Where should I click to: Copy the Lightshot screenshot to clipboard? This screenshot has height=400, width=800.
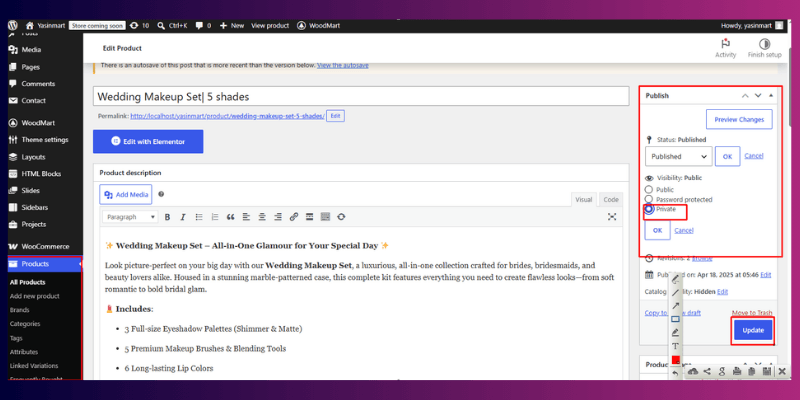(x=752, y=372)
